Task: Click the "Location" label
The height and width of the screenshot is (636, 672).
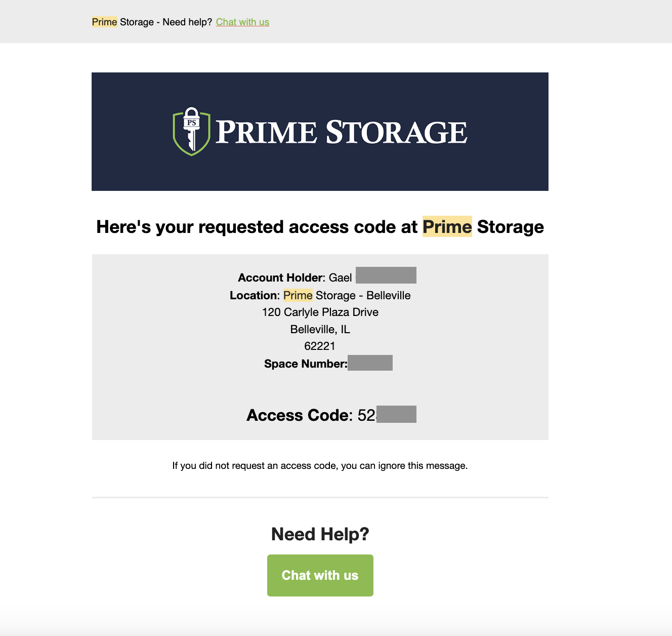Action: pos(253,295)
